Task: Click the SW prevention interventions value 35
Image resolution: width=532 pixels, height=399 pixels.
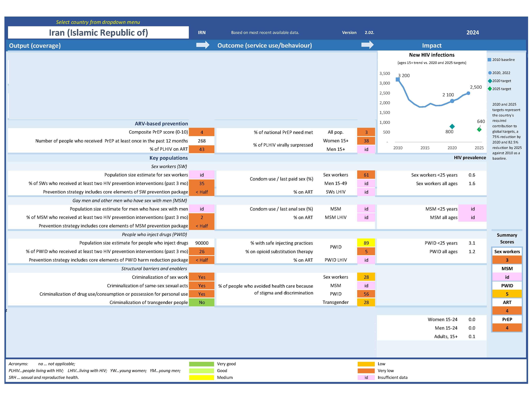Action: [x=202, y=183]
